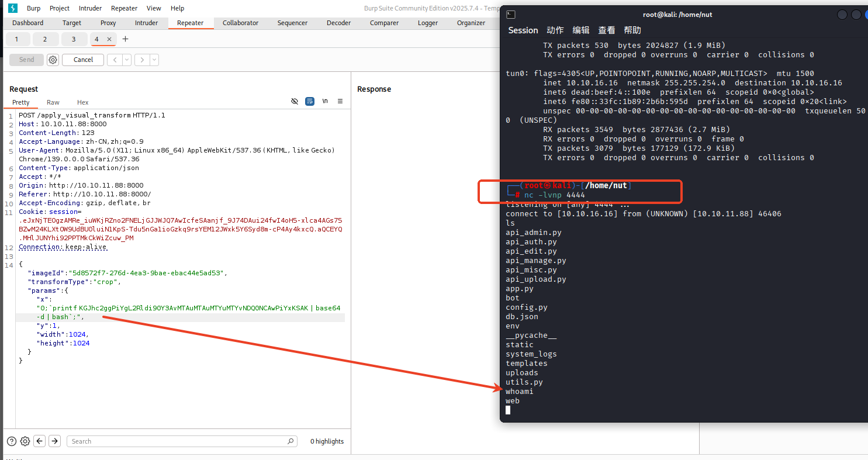Click the Content-Length header line
868x460 pixels.
pos(57,133)
